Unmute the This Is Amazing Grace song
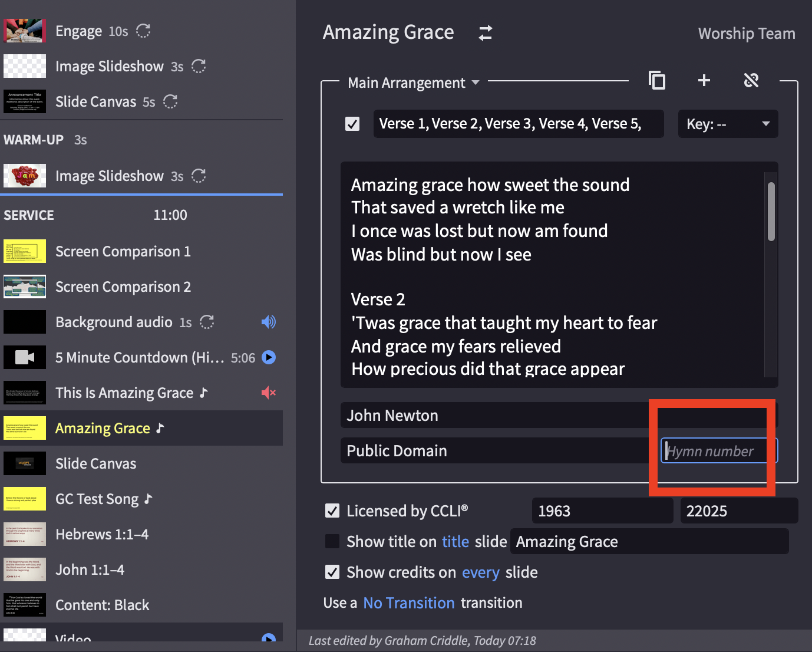812x652 pixels. pos(268,393)
